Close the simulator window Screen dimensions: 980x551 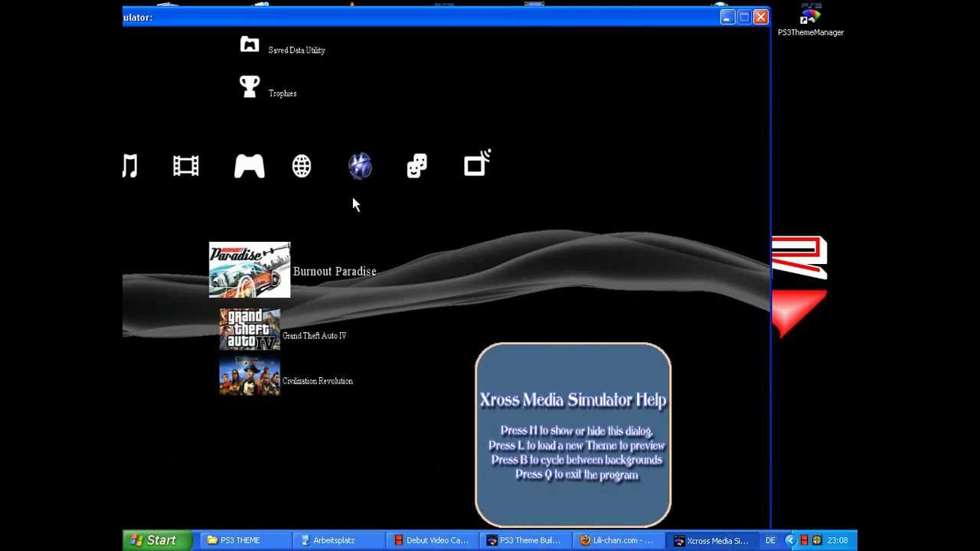(x=761, y=17)
